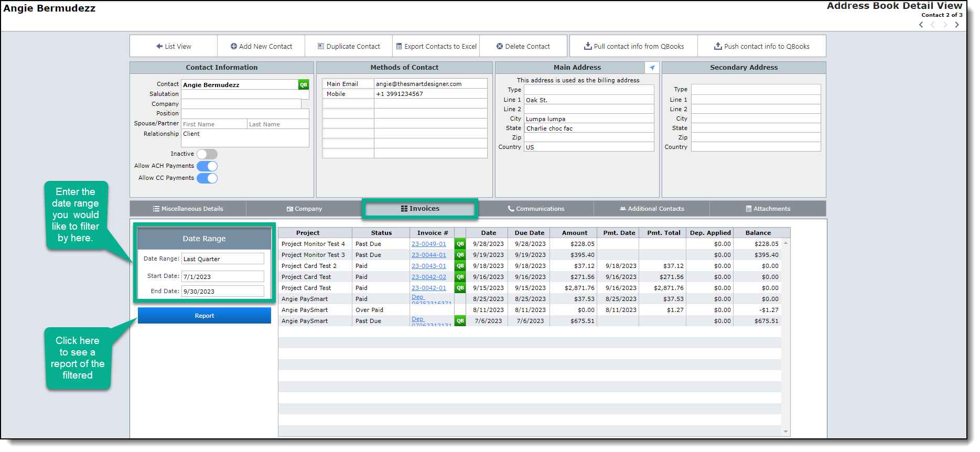The image size is (980, 452).
Task: Open the Relationship 'Client' field
Action: pos(245,138)
